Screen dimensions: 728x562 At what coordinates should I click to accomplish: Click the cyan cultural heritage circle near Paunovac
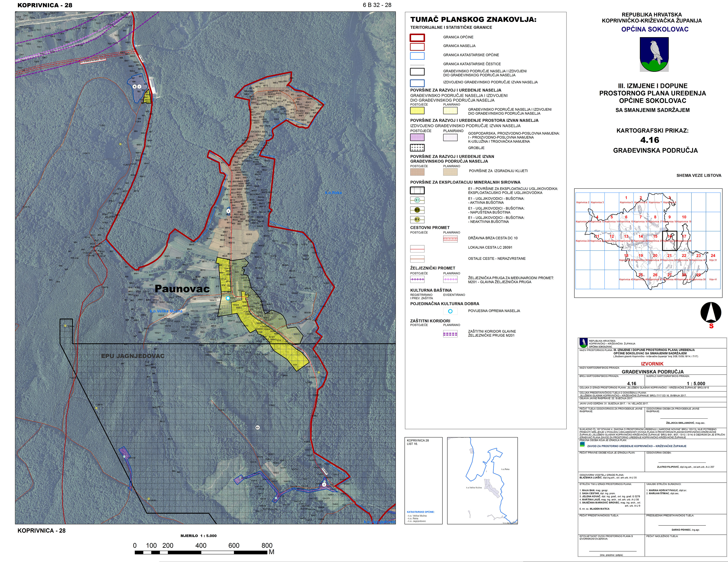[x=228, y=298]
